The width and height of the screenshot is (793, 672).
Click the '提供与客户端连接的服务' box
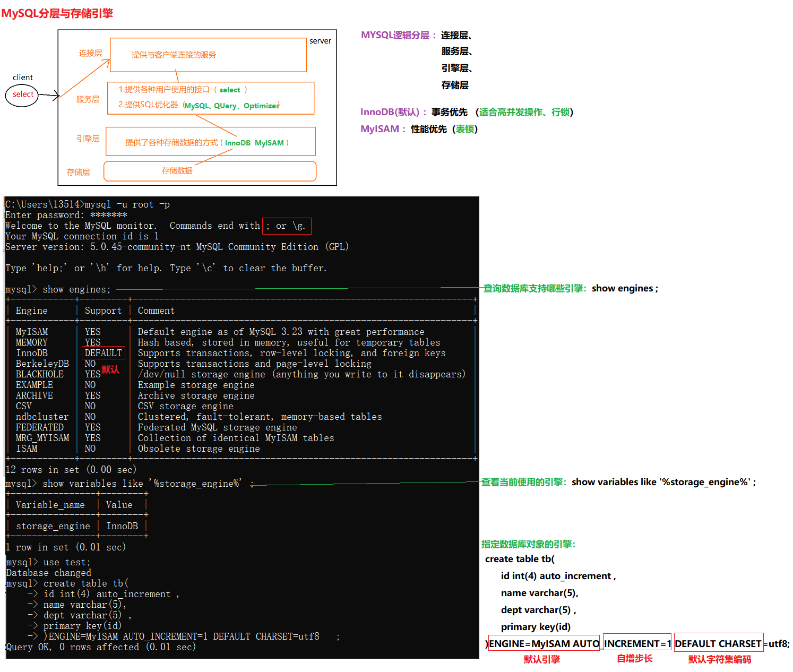coord(208,55)
